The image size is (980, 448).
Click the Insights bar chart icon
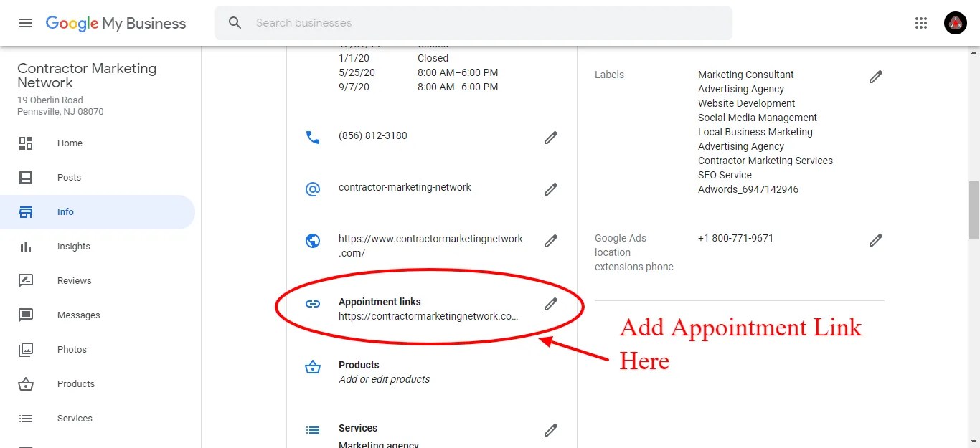coord(26,247)
